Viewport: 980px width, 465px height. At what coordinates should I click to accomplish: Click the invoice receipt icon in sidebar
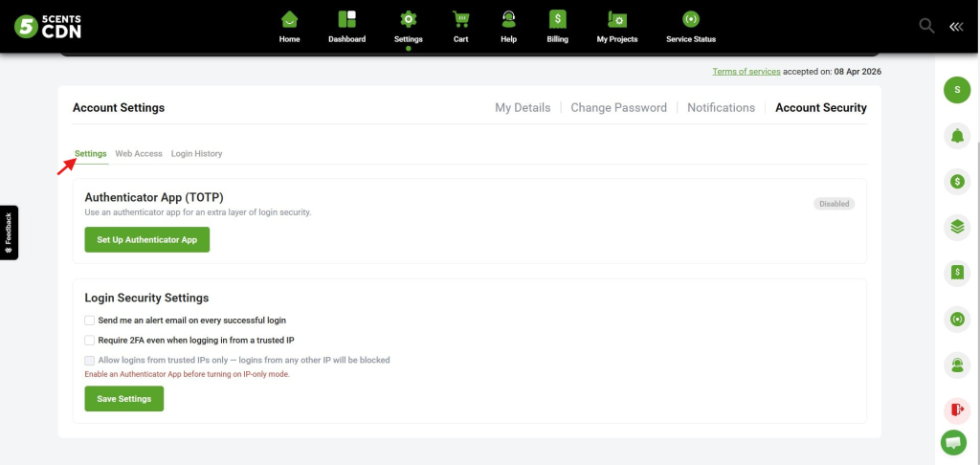pos(957,273)
